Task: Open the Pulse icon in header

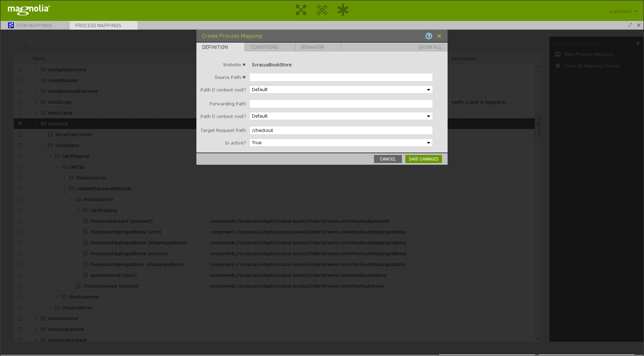Action: [322, 10]
